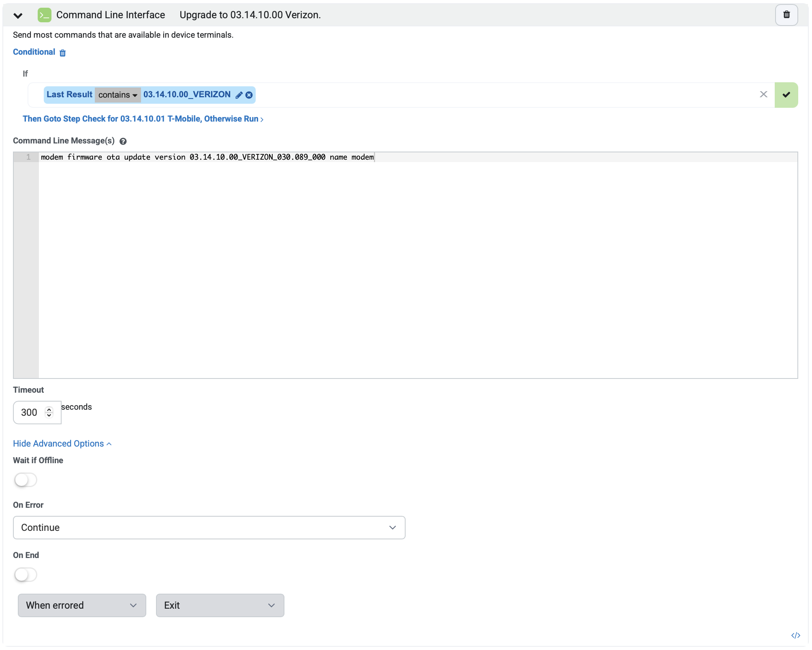Viewport: 812px width, 650px height.
Task: Open the 'Exit' action dropdown
Action: pyautogui.click(x=220, y=605)
